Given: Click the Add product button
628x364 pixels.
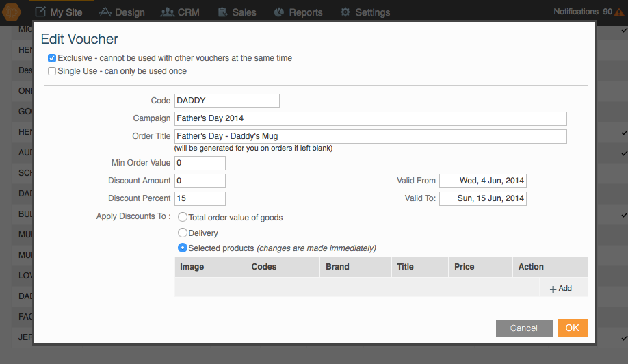Looking at the screenshot, I should tap(561, 288).
